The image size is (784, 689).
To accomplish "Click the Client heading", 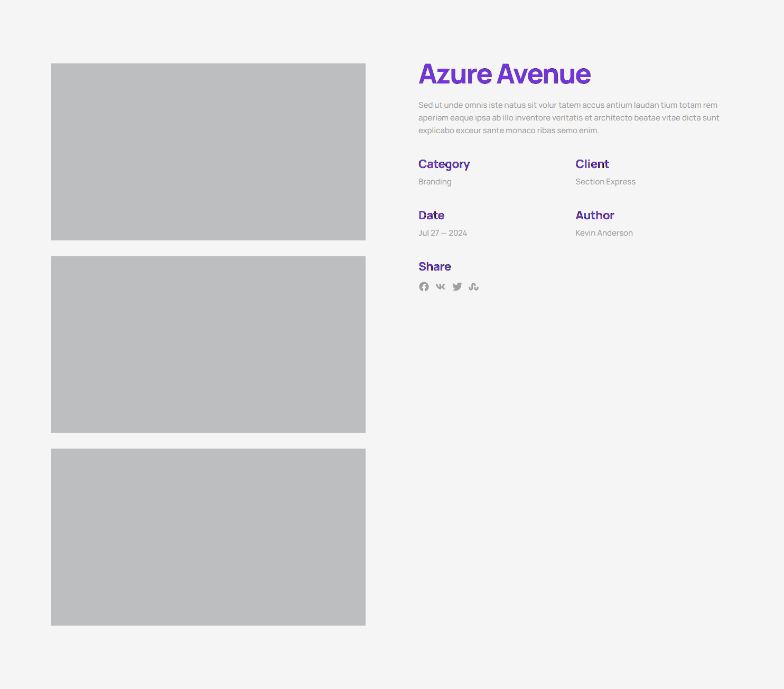I will coord(592,164).
